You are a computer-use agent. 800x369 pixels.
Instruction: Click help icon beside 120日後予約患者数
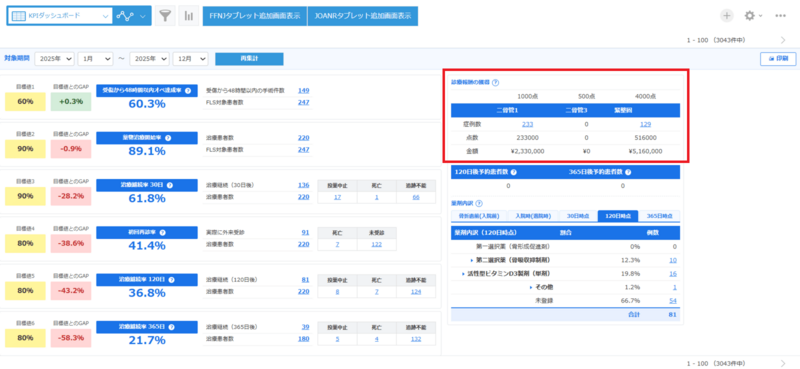pos(514,172)
